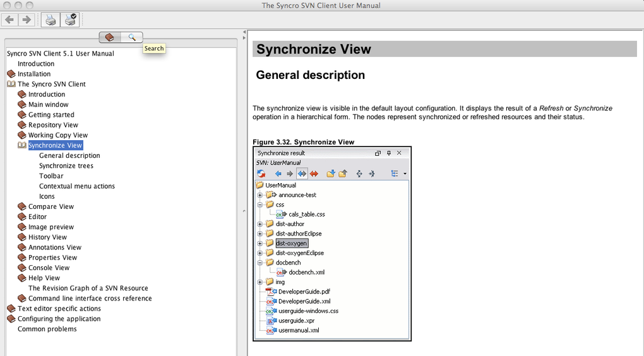Click the book icon beside Image preview
The image size is (644, 356).
coord(21,227)
